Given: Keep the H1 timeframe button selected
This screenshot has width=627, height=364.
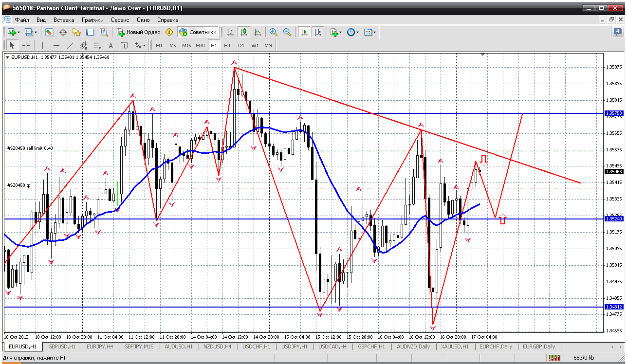Looking at the screenshot, I should (x=214, y=45).
